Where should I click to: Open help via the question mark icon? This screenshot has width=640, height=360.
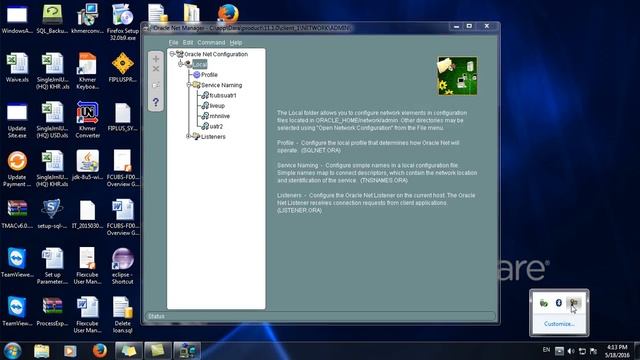156,102
